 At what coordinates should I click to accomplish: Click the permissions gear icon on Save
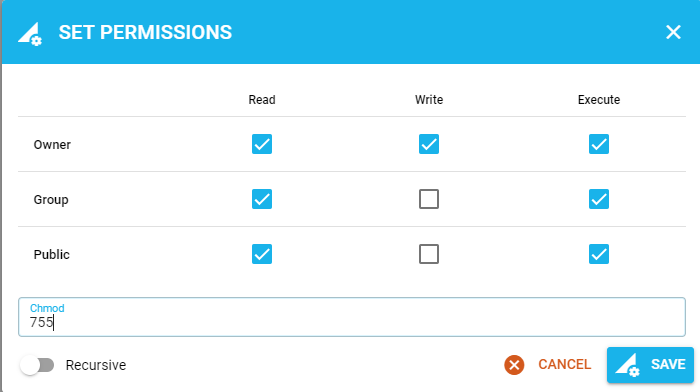[x=627, y=365]
